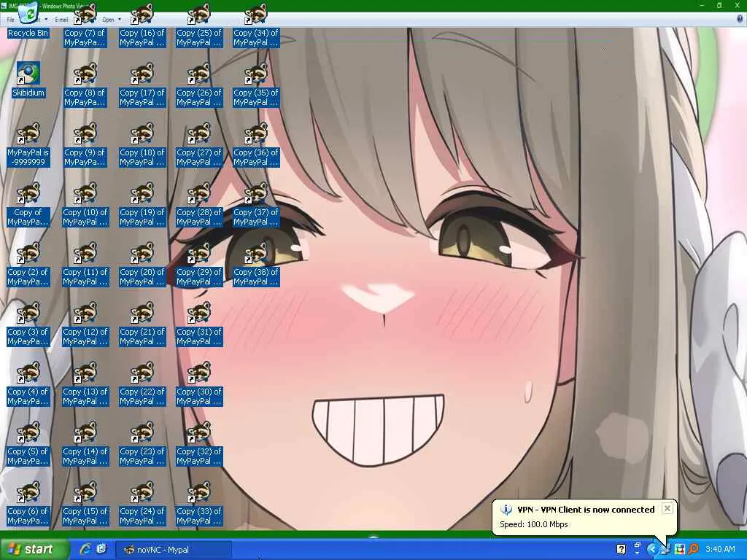Select the Copy (6) of MyPayPal shortcut
Image resolution: width=747 pixels, height=560 pixels.
pos(28,504)
